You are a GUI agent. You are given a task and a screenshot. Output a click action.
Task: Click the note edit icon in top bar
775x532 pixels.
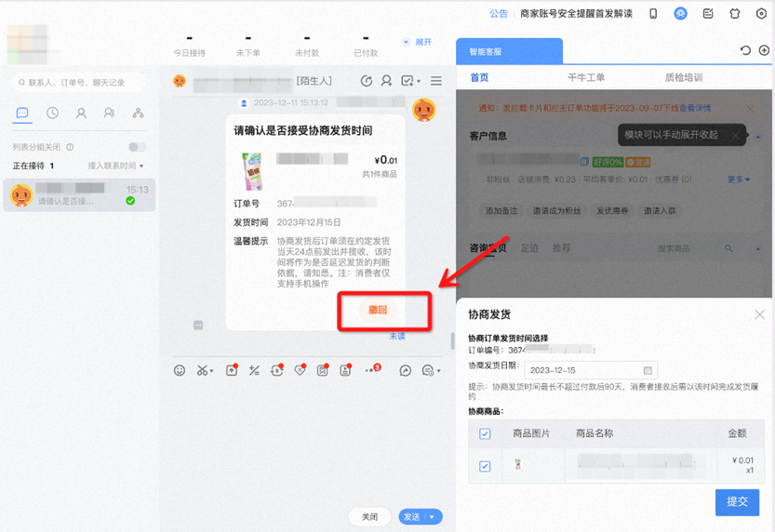tap(708, 13)
